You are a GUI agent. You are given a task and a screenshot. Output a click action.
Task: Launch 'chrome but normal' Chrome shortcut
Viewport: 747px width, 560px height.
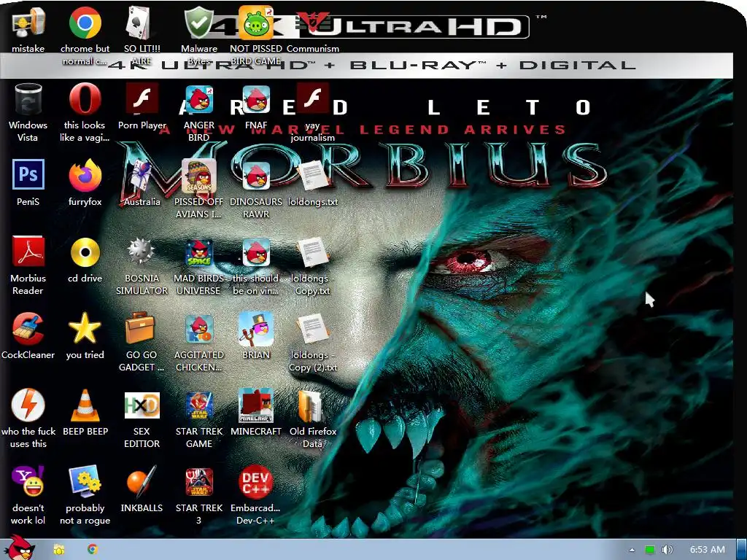click(x=85, y=23)
